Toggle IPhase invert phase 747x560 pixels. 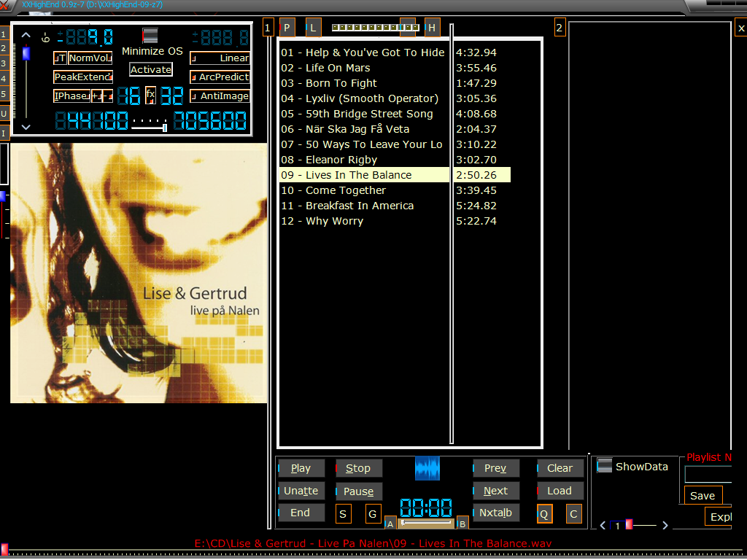(x=72, y=96)
